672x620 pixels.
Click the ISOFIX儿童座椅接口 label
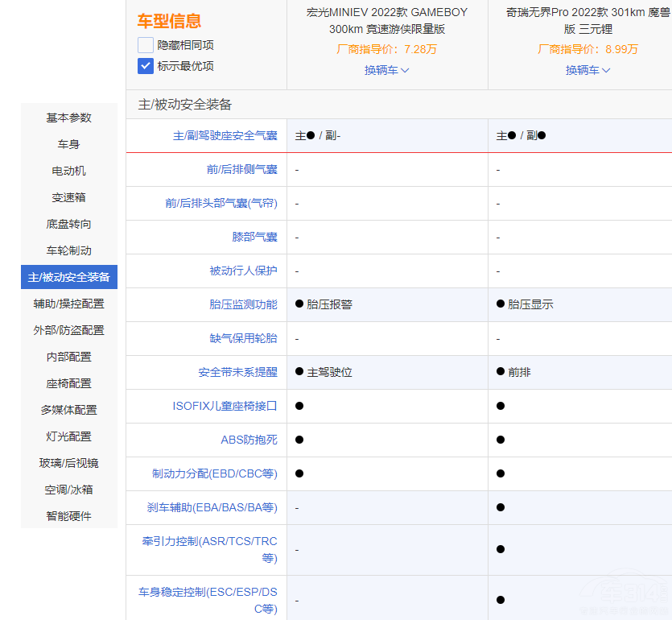click(225, 406)
